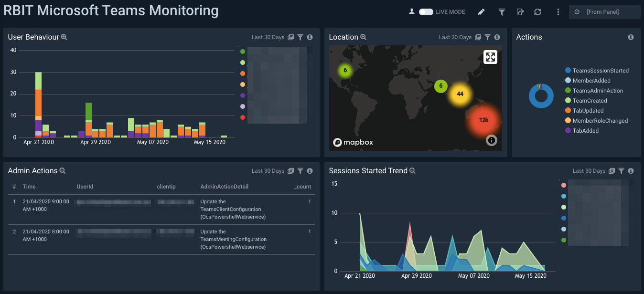This screenshot has width=644, height=294.
Task: Expand the map to fullscreen
Action: 490,57
